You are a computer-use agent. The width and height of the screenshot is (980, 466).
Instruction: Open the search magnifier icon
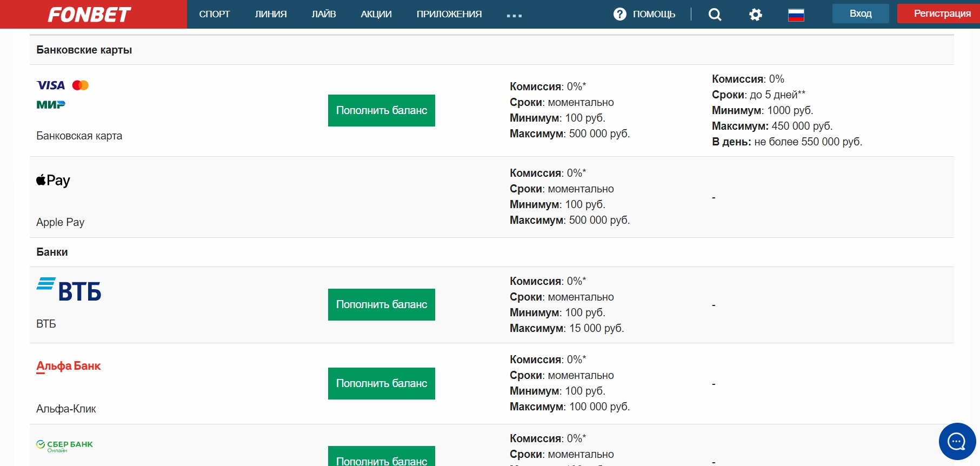[715, 15]
